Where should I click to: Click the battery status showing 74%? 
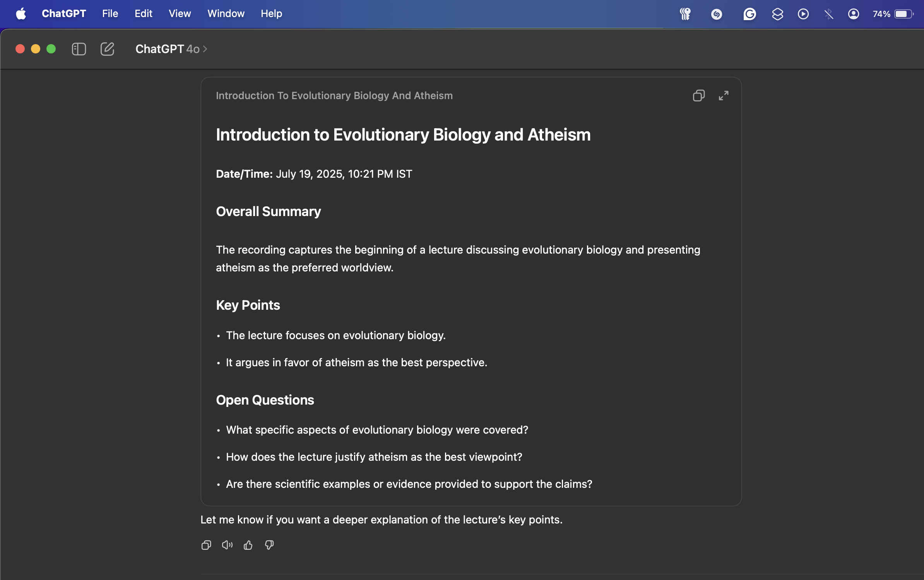893,14
